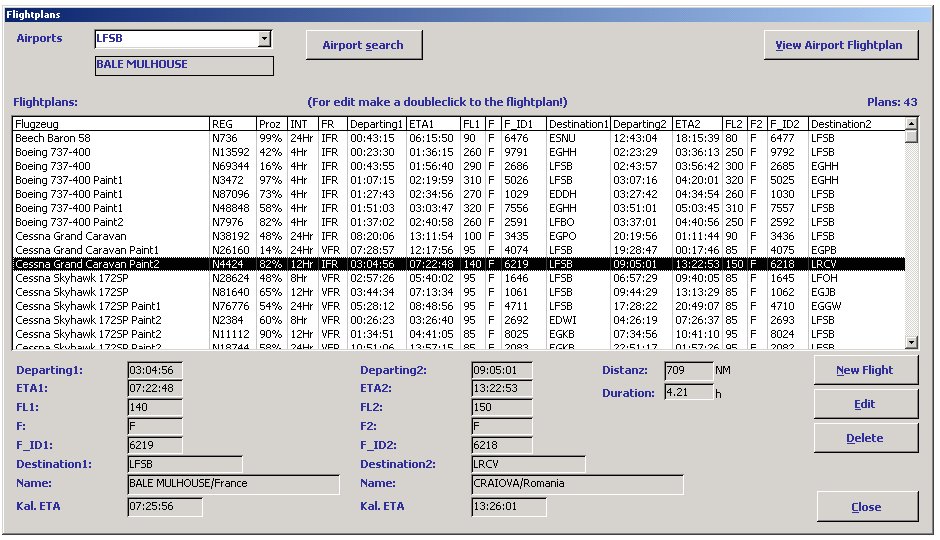Click the Destination2 field showing LRCV
The height and width of the screenshot is (540, 940).
529,464
